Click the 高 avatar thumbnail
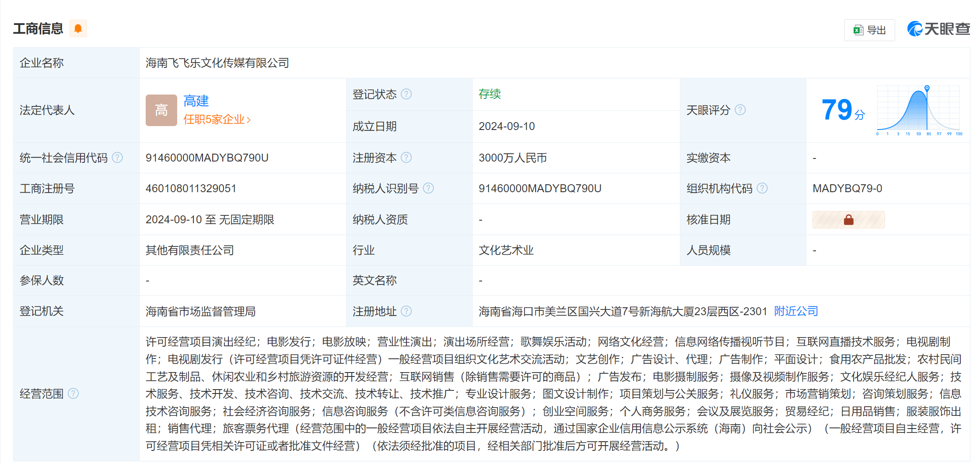Viewport: 980px width, 464px height. pyautogui.click(x=161, y=110)
